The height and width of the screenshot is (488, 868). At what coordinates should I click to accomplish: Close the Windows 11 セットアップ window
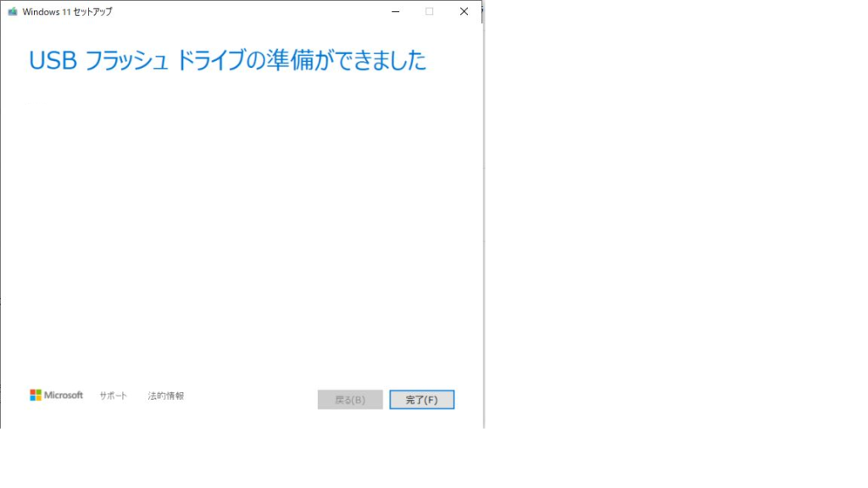[x=464, y=12]
